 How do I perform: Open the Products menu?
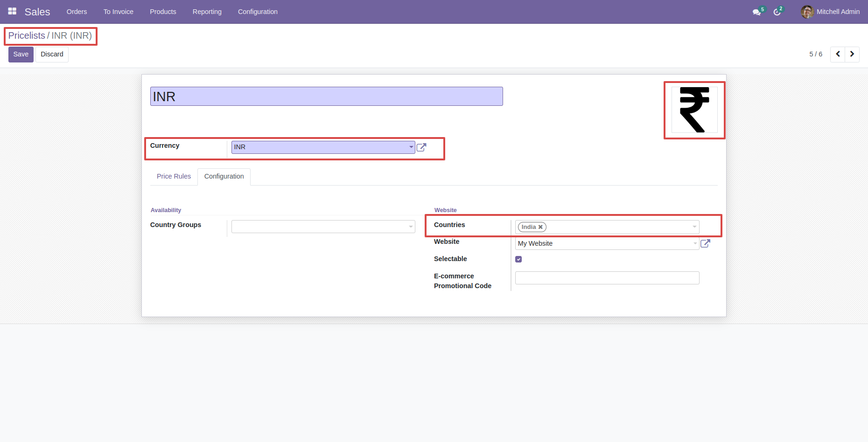(163, 12)
